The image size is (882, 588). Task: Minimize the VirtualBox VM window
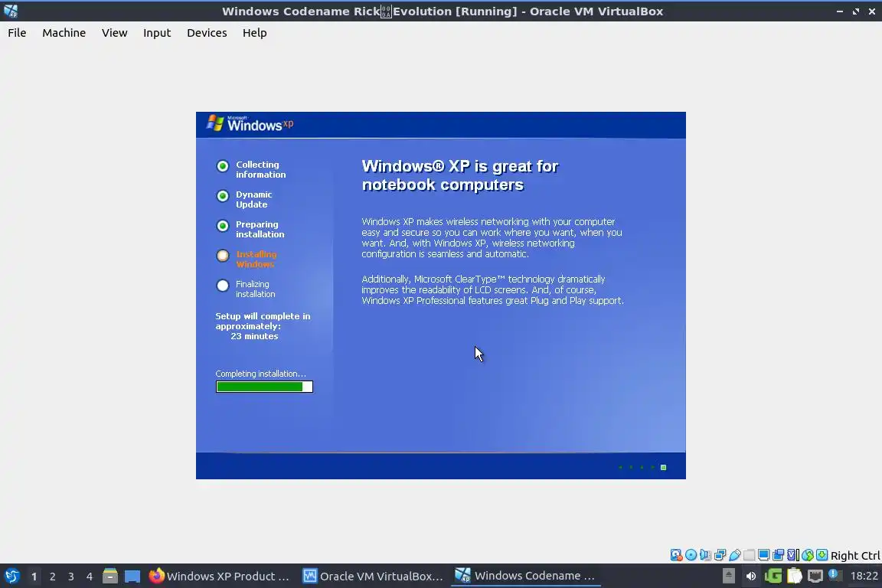pos(839,11)
